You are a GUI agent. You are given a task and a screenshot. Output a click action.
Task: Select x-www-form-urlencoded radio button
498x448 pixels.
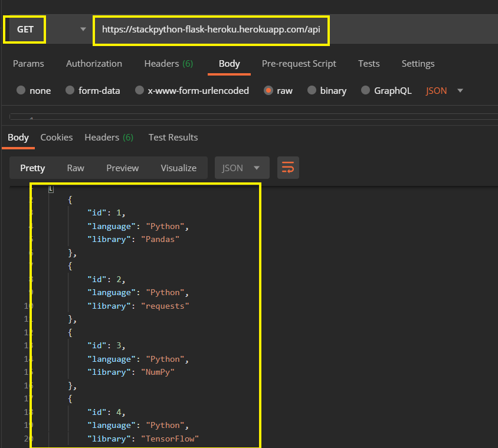coord(139,90)
